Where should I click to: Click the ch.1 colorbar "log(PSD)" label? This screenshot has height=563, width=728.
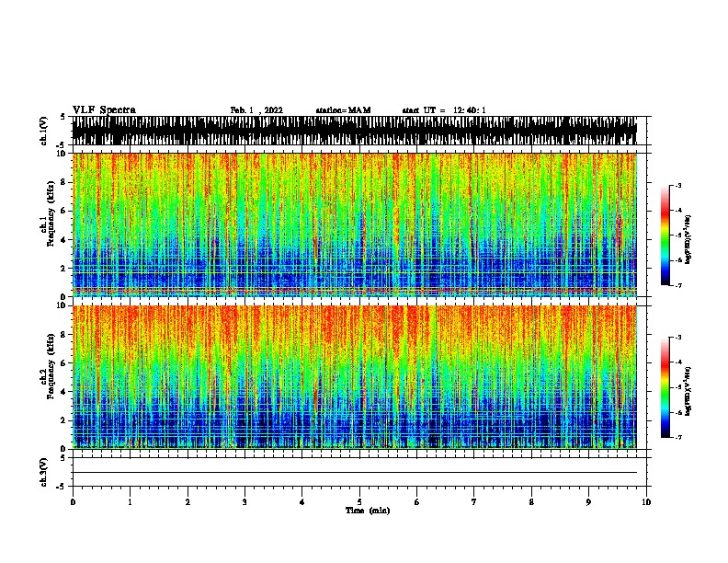(x=688, y=239)
